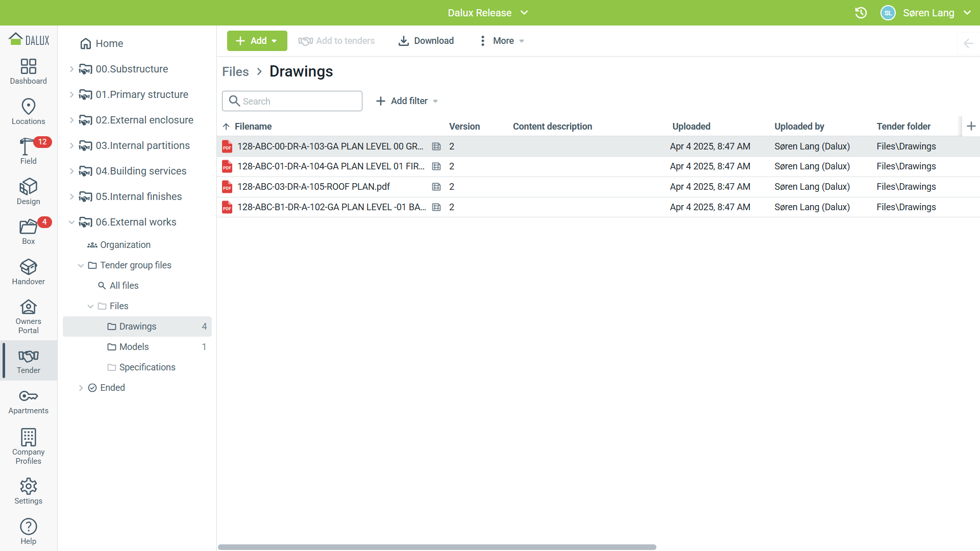980x551 pixels.
Task: Open details icon for 128-ABC-00-DR-A-103 file
Action: point(436,146)
